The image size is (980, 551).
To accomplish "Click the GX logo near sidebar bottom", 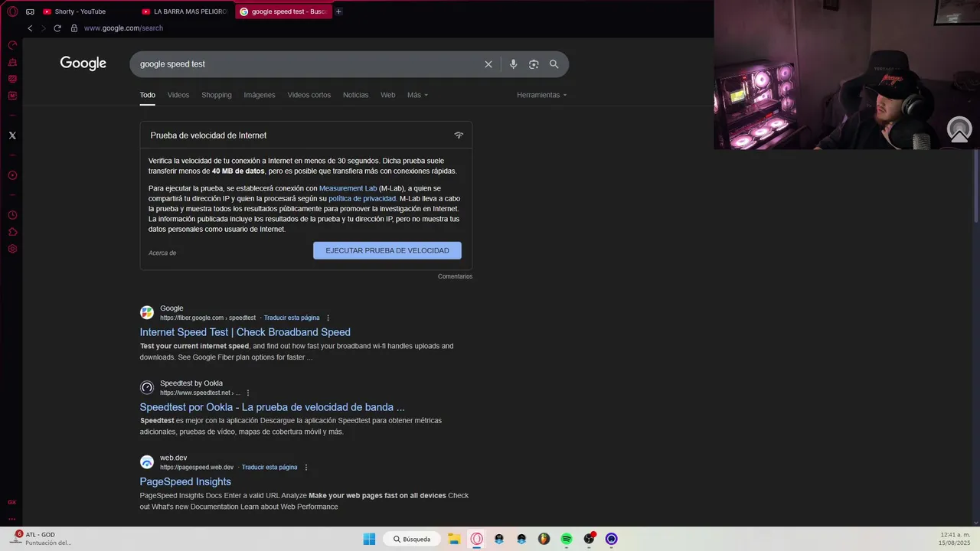I will 12,502.
